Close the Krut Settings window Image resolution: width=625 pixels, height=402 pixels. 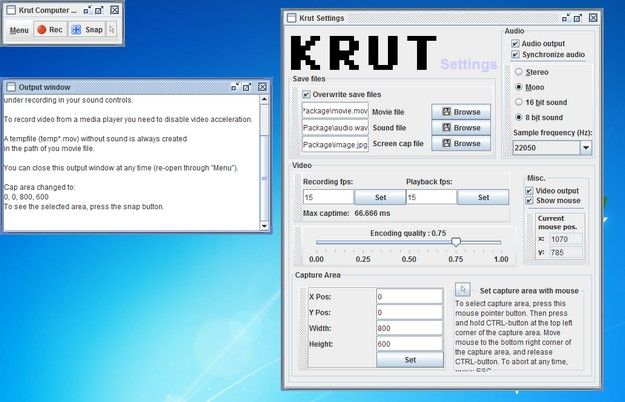click(x=593, y=18)
